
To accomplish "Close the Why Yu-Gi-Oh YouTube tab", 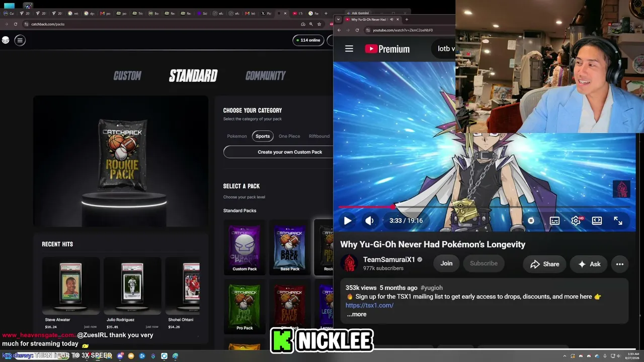I will click(x=397, y=20).
